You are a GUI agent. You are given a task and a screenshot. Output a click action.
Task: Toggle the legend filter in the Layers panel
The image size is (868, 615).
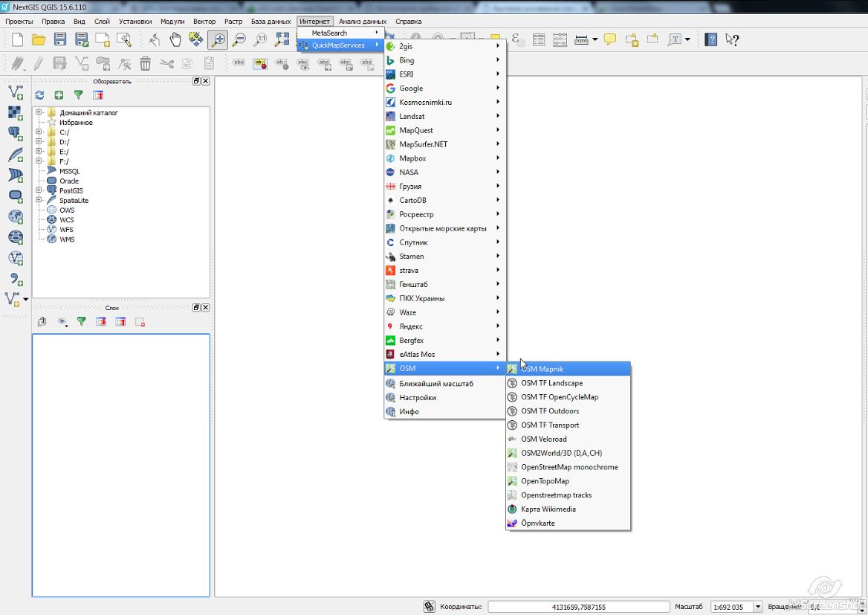[82, 321]
